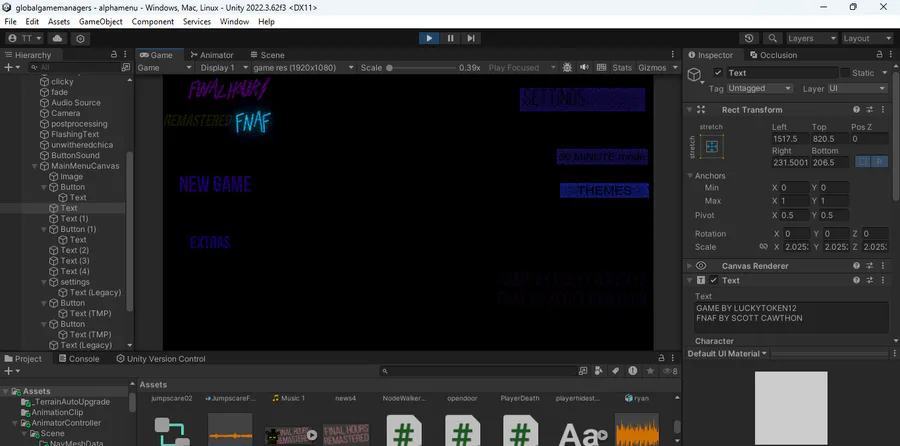Viewport: 900px width, 446px height.
Task: Open the Layers dropdown
Action: 812,38
